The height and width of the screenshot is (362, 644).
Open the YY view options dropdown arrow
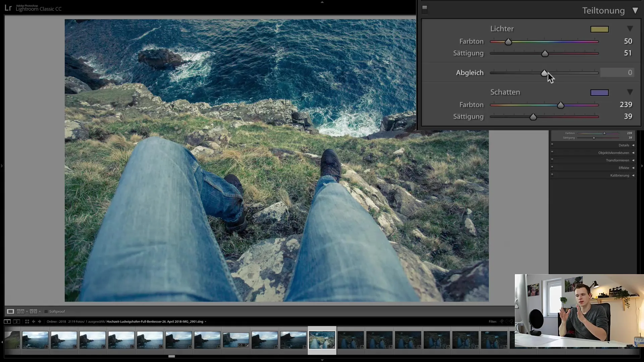40,312
